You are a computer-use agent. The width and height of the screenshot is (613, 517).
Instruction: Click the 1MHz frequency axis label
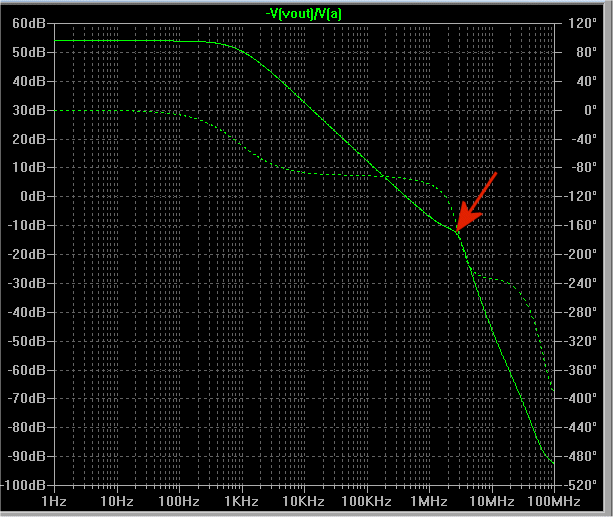coord(428,501)
